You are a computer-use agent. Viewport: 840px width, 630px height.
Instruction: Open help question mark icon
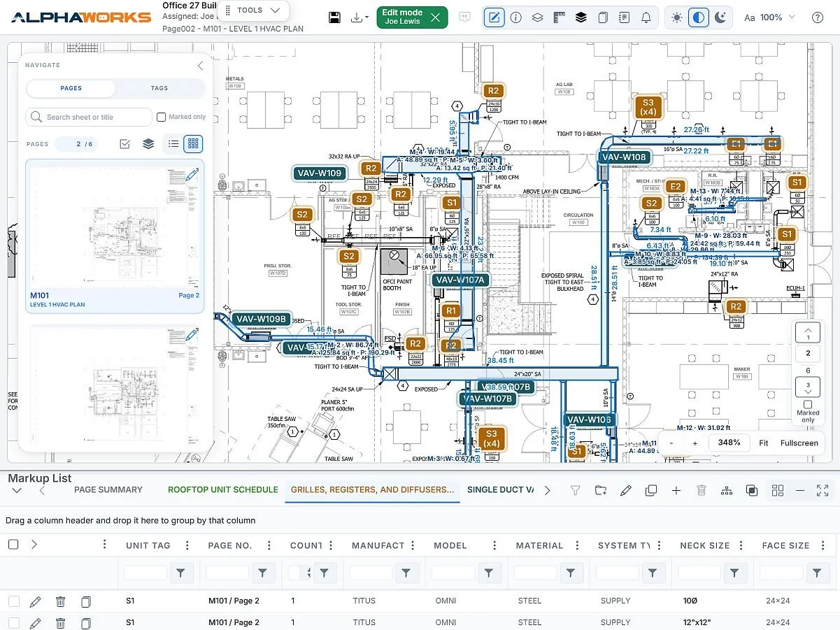[818, 17]
